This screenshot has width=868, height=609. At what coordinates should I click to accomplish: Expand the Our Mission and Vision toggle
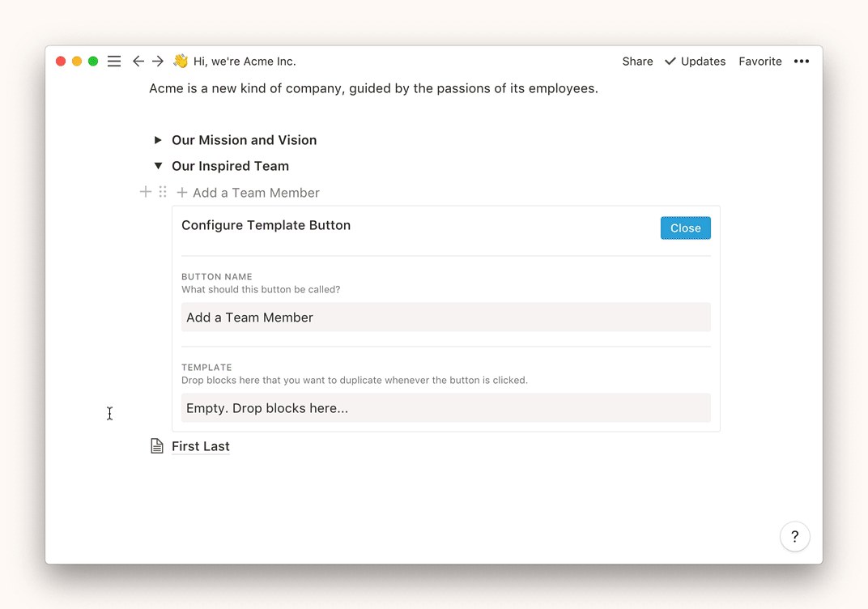tap(158, 140)
